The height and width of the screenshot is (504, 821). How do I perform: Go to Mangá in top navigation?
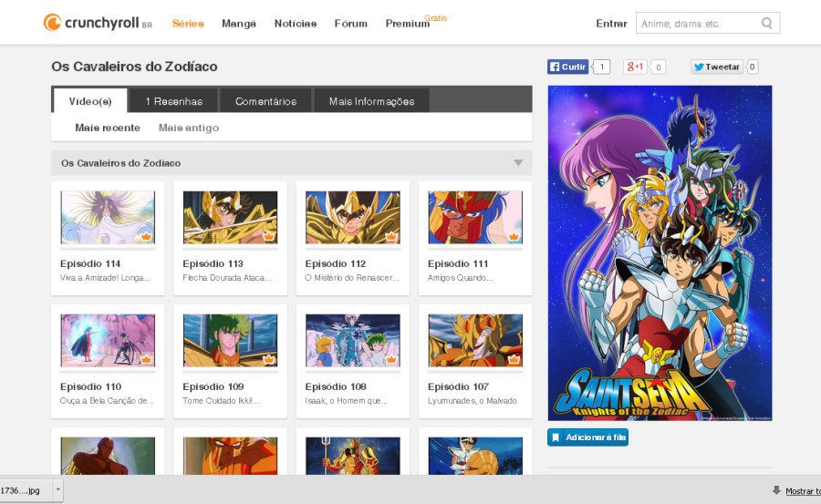click(239, 24)
